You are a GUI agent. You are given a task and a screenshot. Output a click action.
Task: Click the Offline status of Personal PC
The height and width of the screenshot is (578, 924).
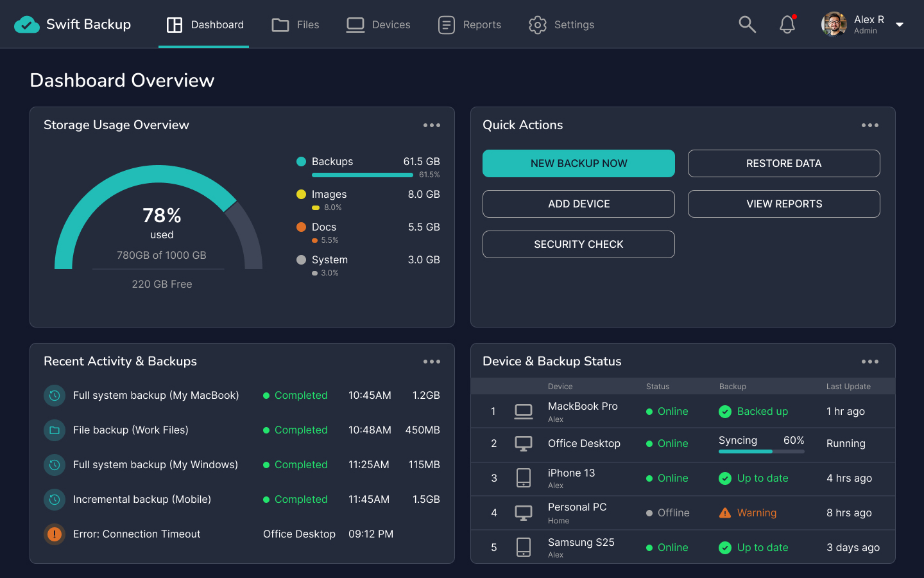click(x=668, y=513)
